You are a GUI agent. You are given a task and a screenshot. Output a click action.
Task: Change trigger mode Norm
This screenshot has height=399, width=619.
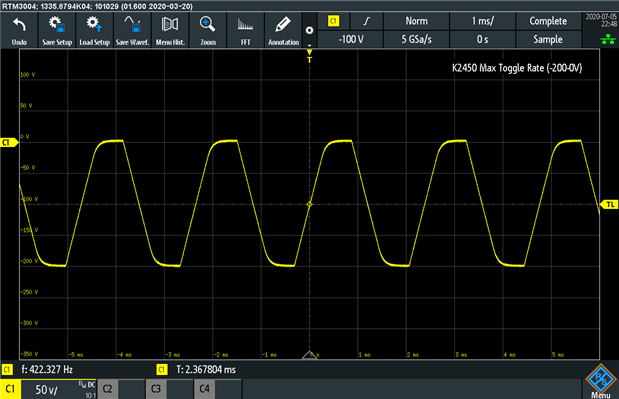click(416, 21)
